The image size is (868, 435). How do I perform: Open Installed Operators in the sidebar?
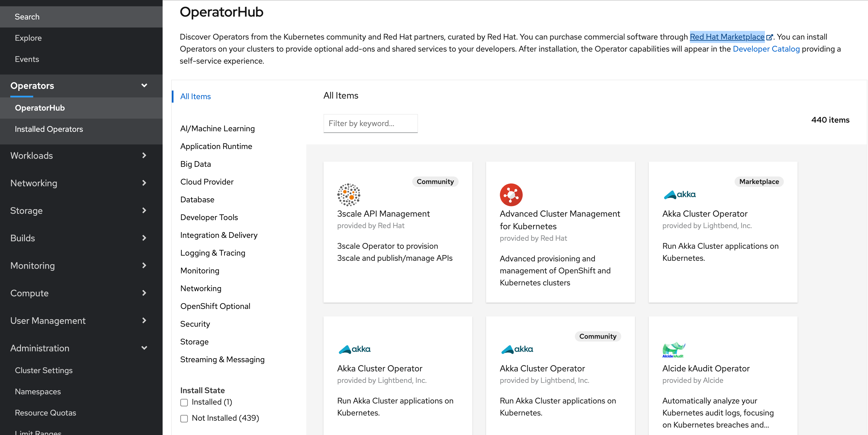[x=49, y=129]
